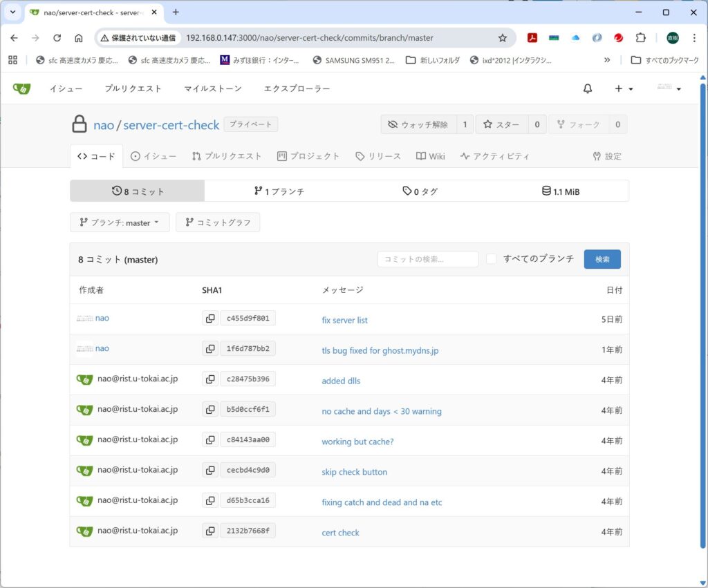Click the 検索 search button
Viewport: 708px width, 588px height.
click(602, 259)
